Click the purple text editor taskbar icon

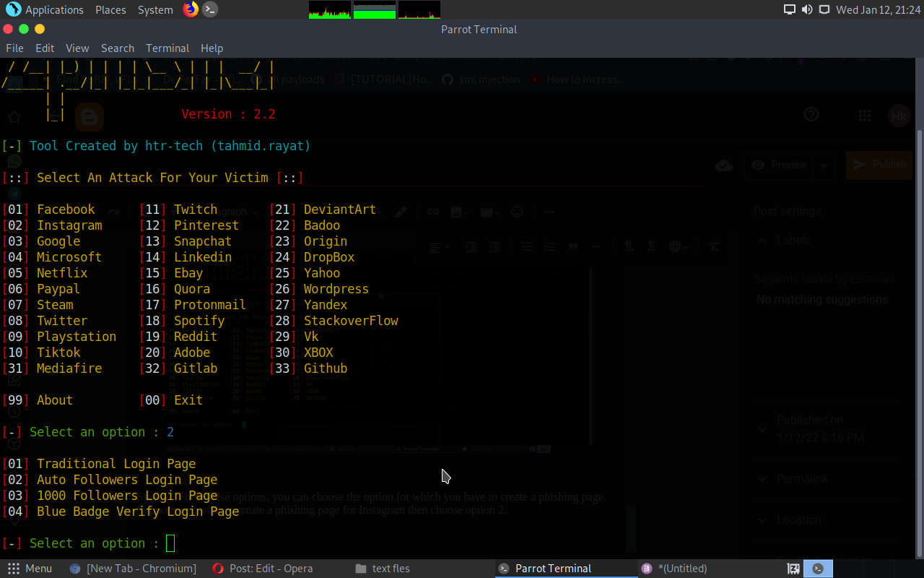tap(647, 569)
